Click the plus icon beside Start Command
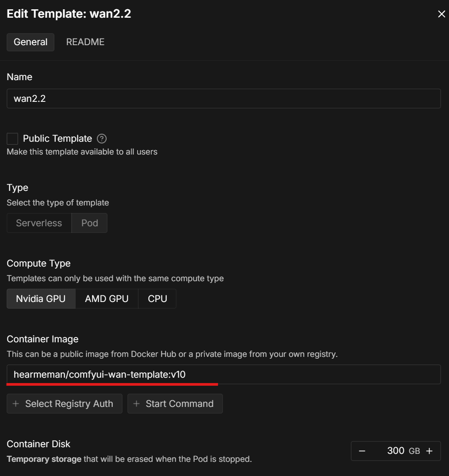The width and height of the screenshot is (449, 476). [x=137, y=404]
